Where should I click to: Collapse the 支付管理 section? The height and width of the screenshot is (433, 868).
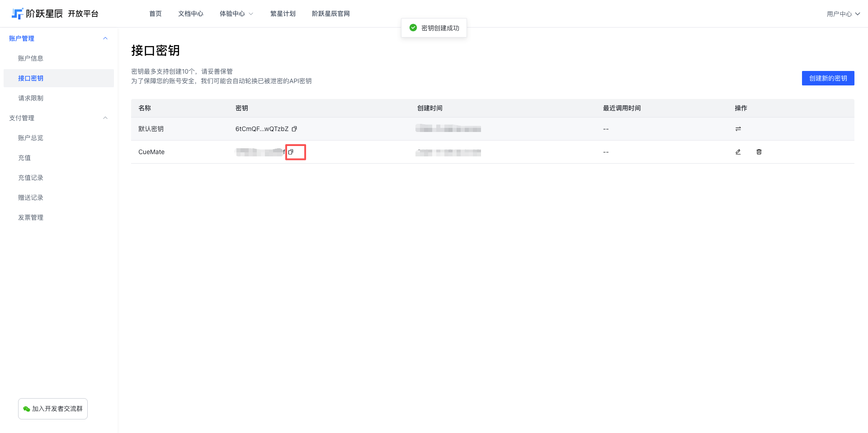pos(105,118)
